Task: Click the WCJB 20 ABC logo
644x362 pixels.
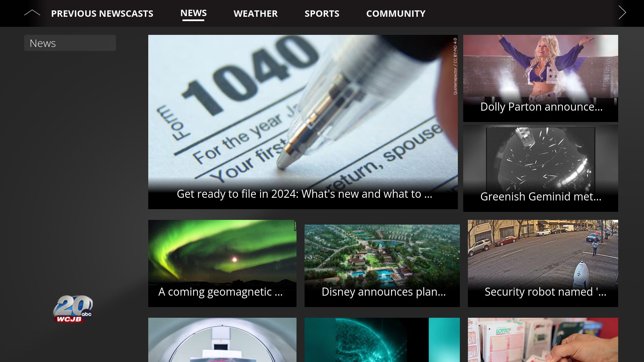Action: (72, 309)
